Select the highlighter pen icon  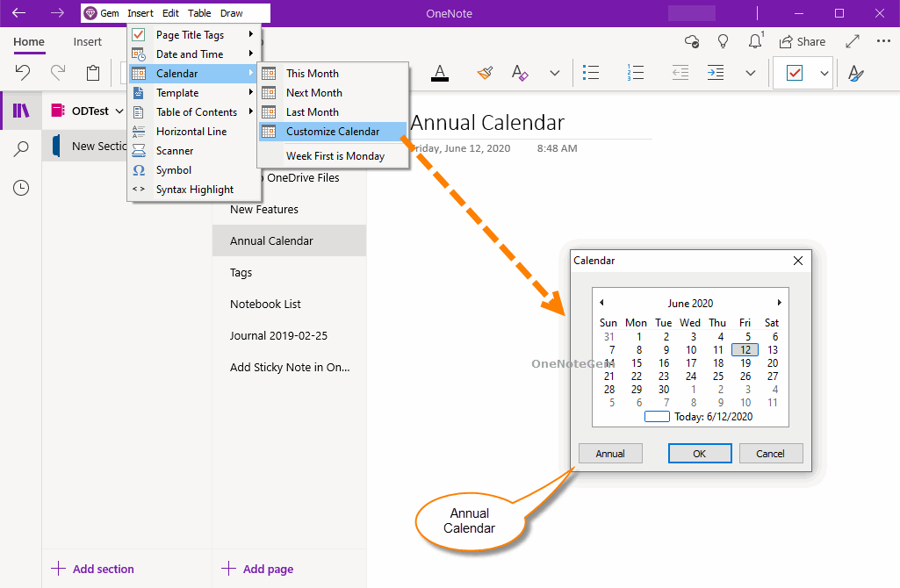coord(485,73)
